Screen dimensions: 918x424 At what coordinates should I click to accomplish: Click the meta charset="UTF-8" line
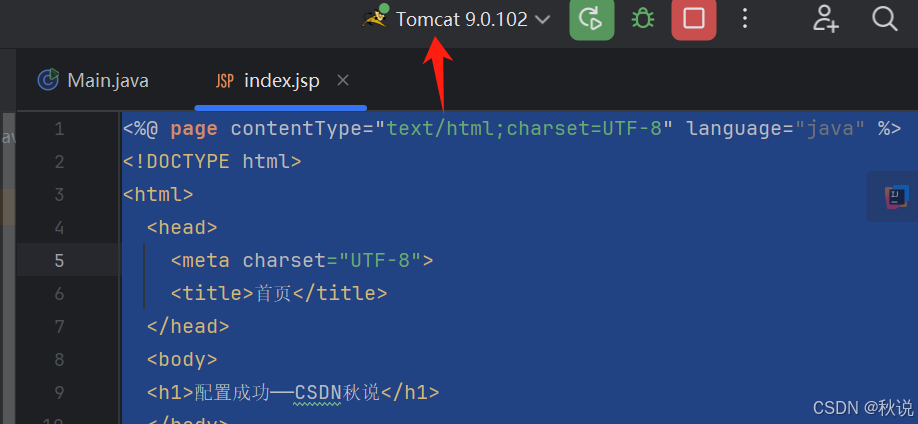(x=302, y=259)
